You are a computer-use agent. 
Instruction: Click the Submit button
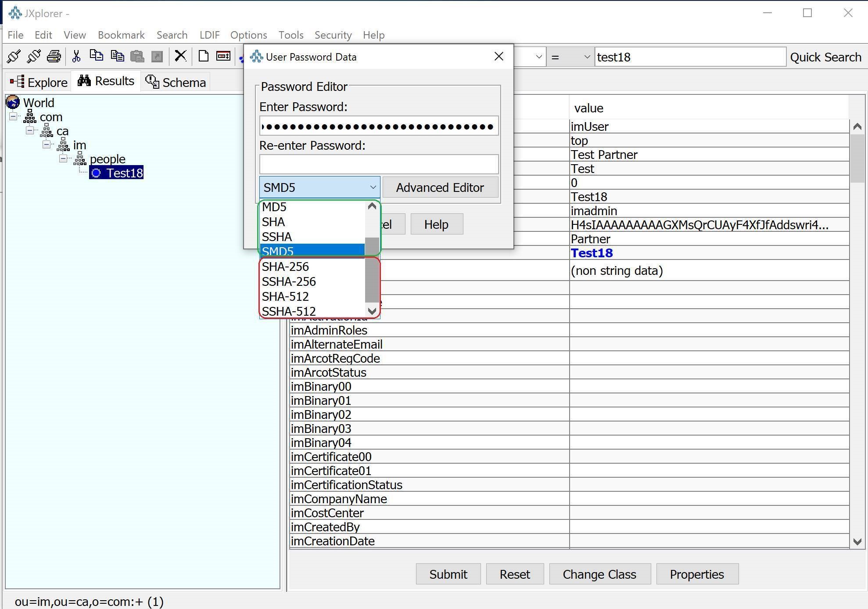pos(448,574)
